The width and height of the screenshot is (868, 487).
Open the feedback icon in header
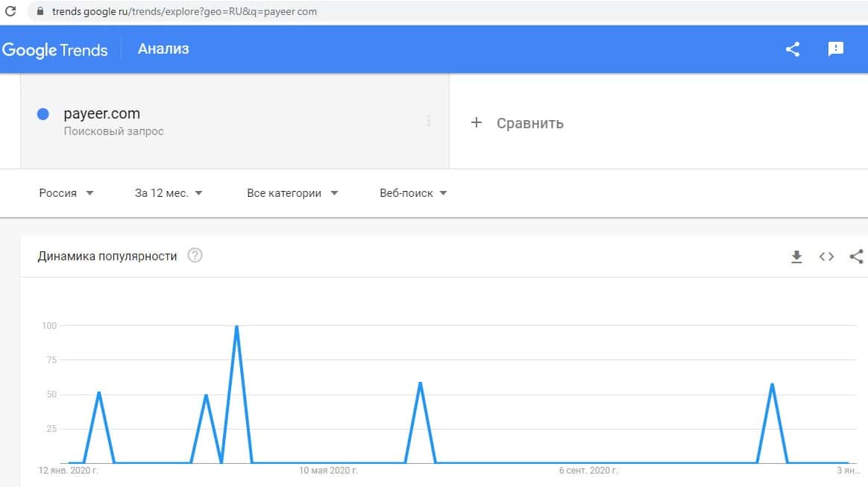[x=836, y=49]
